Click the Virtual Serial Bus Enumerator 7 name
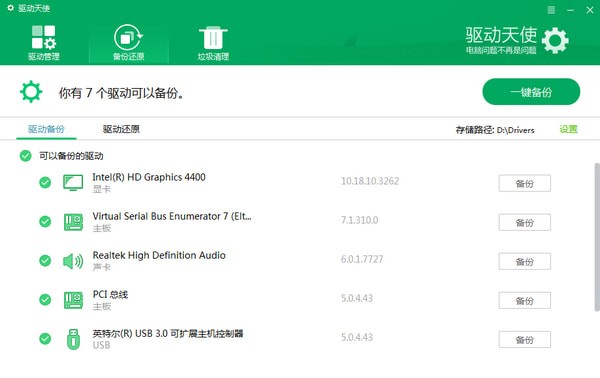This screenshot has height=378, width=600. click(x=172, y=216)
